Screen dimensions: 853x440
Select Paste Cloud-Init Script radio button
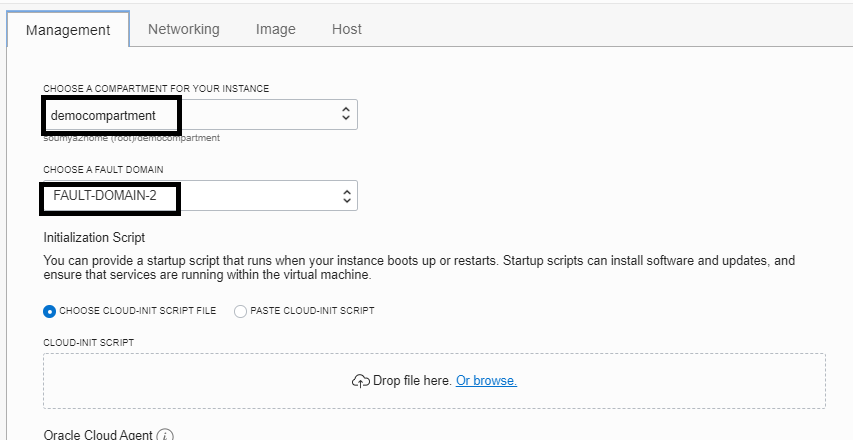(x=240, y=311)
